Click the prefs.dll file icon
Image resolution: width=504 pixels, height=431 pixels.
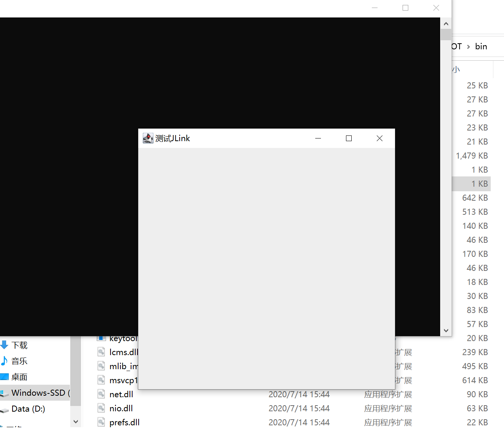[x=101, y=422]
